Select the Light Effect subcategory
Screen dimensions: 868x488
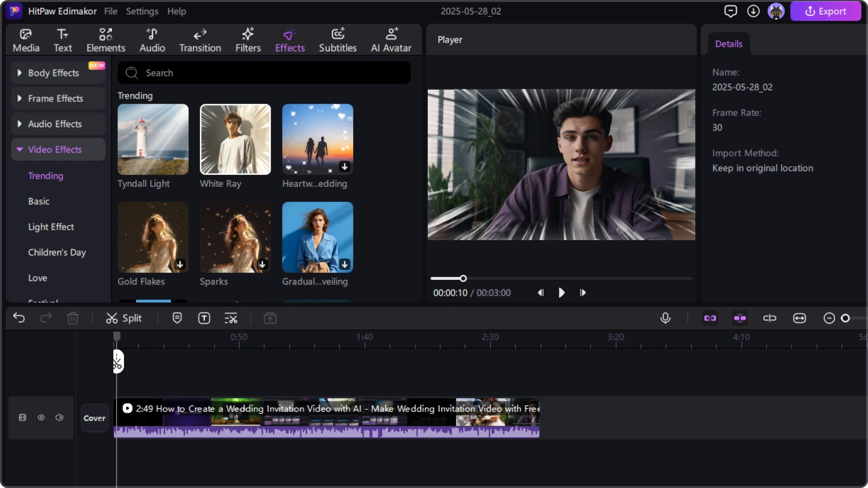point(51,227)
